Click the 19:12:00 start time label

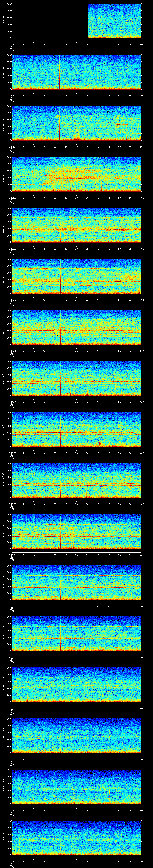(x=12, y=198)
